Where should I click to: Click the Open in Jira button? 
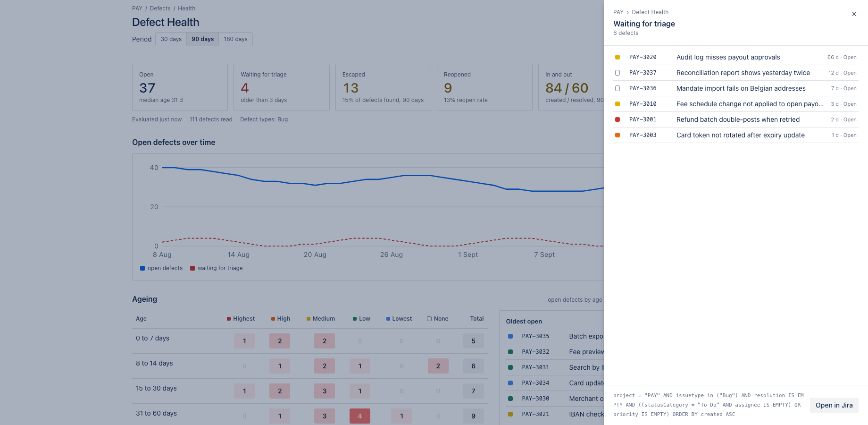coord(834,405)
